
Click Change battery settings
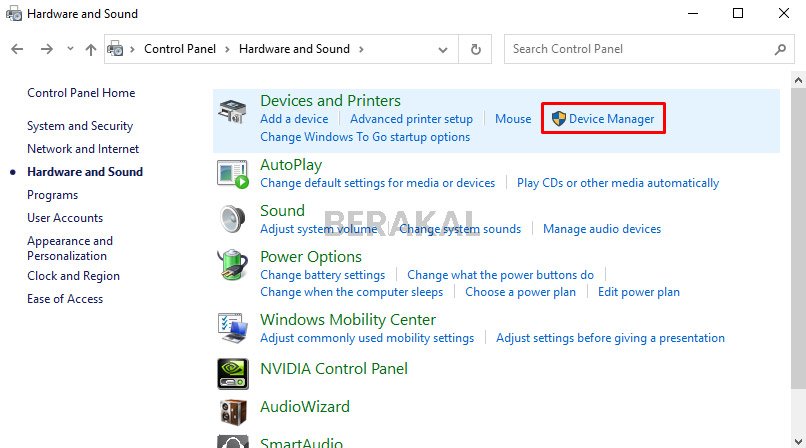(322, 275)
